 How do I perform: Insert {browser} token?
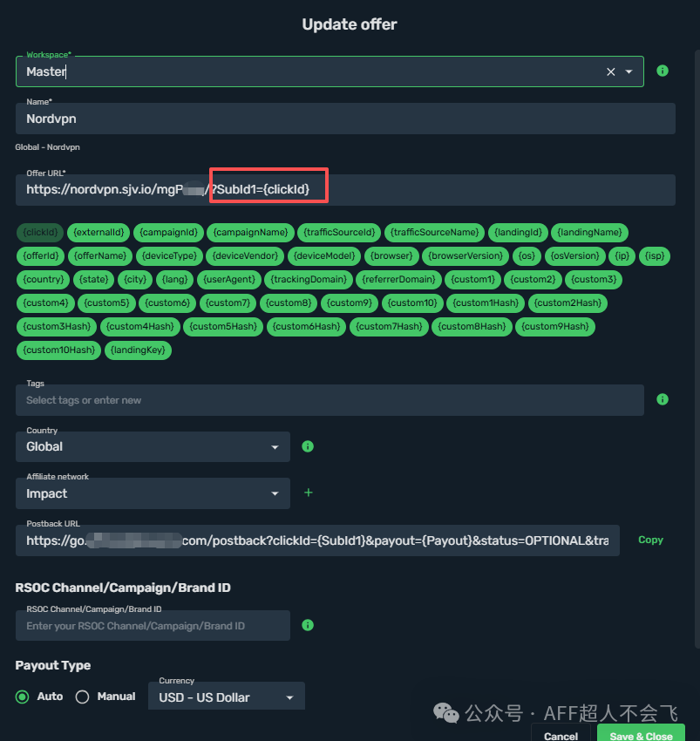click(391, 256)
